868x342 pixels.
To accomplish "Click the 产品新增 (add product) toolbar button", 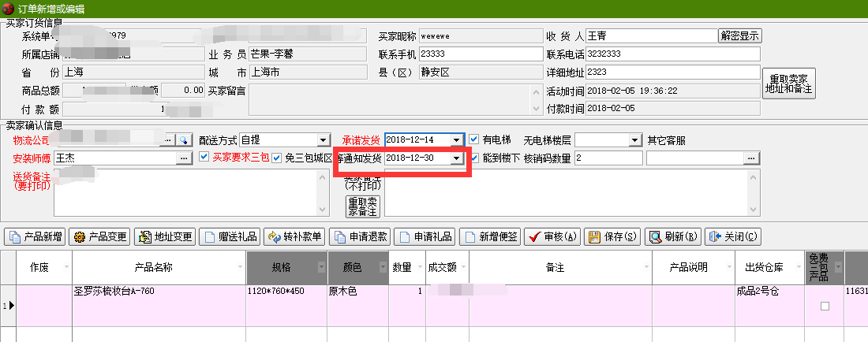I will point(35,236).
